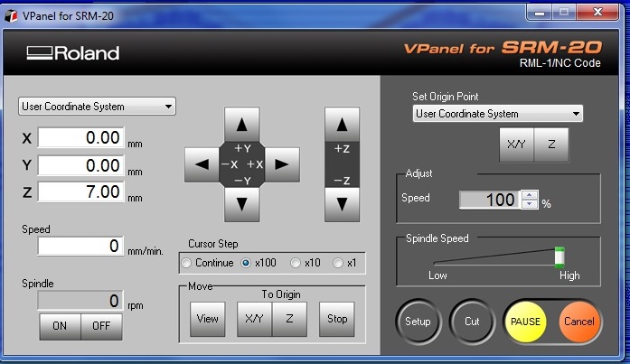Click the Roland logo
The image size is (630, 364).
(x=72, y=53)
